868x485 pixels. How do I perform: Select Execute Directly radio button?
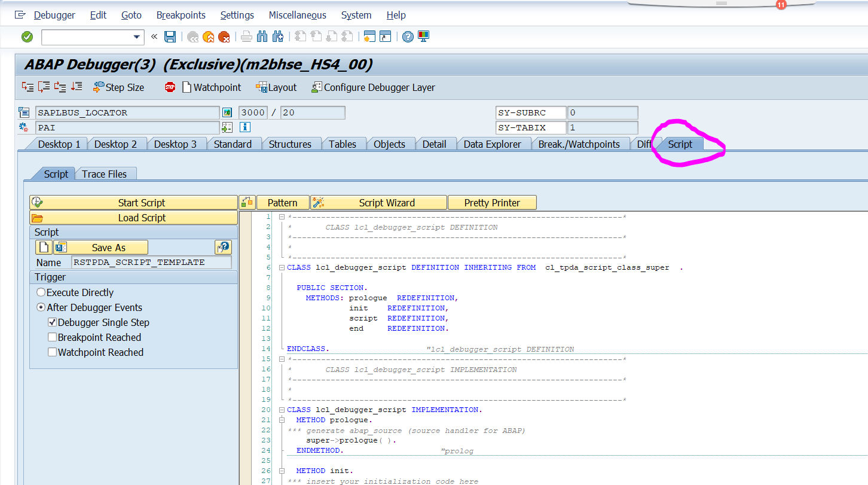(41, 292)
